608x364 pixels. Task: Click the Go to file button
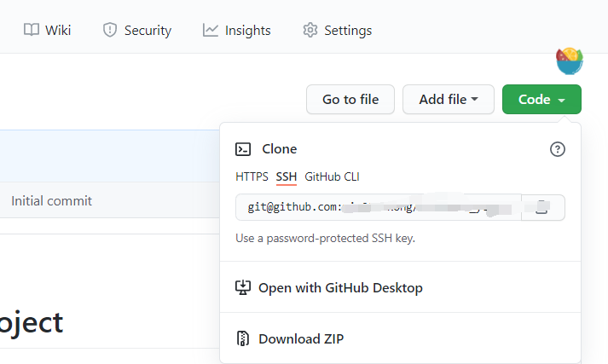(x=350, y=99)
